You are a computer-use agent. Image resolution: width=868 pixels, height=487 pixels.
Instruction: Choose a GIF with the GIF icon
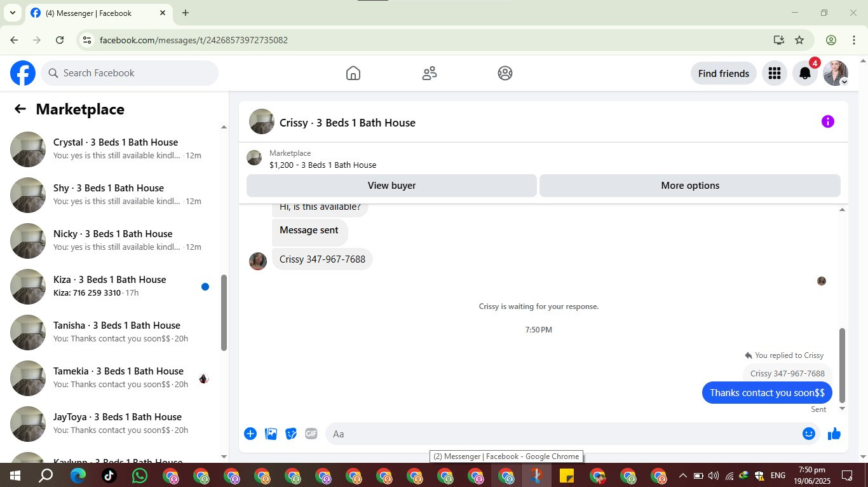pos(311,434)
